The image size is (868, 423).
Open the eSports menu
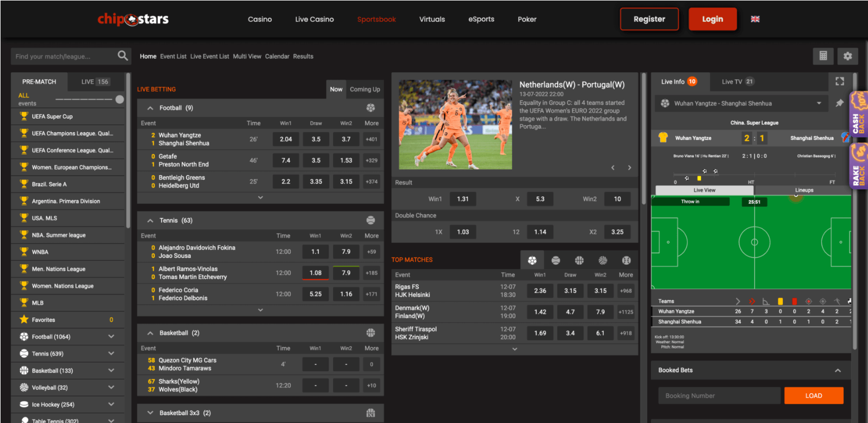[481, 19]
